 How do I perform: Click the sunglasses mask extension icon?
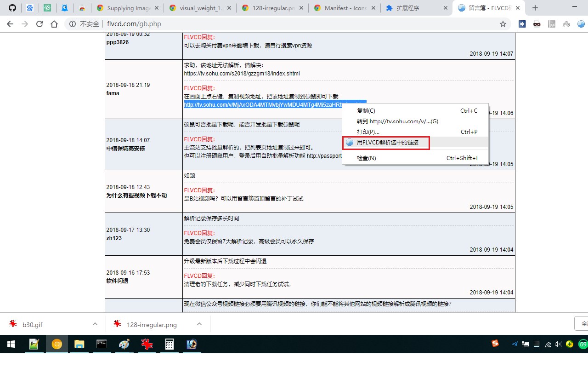[x=537, y=24]
